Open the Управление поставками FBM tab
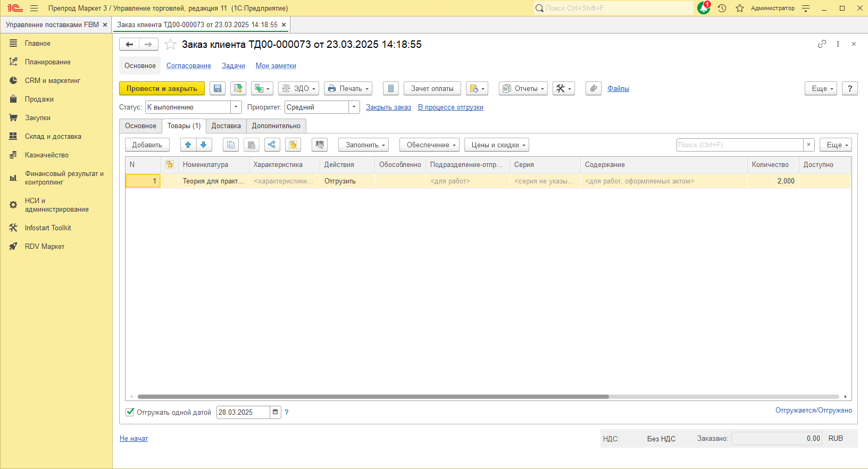 tap(52, 25)
